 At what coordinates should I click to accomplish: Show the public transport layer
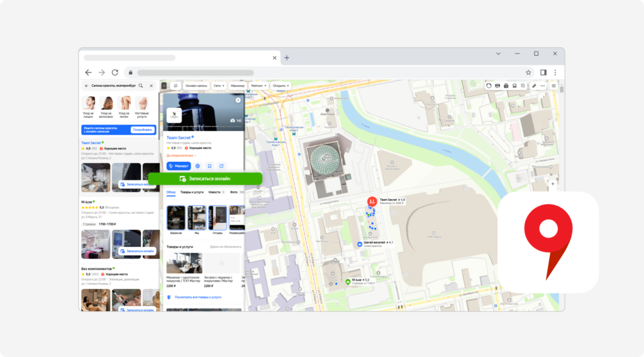(514, 86)
